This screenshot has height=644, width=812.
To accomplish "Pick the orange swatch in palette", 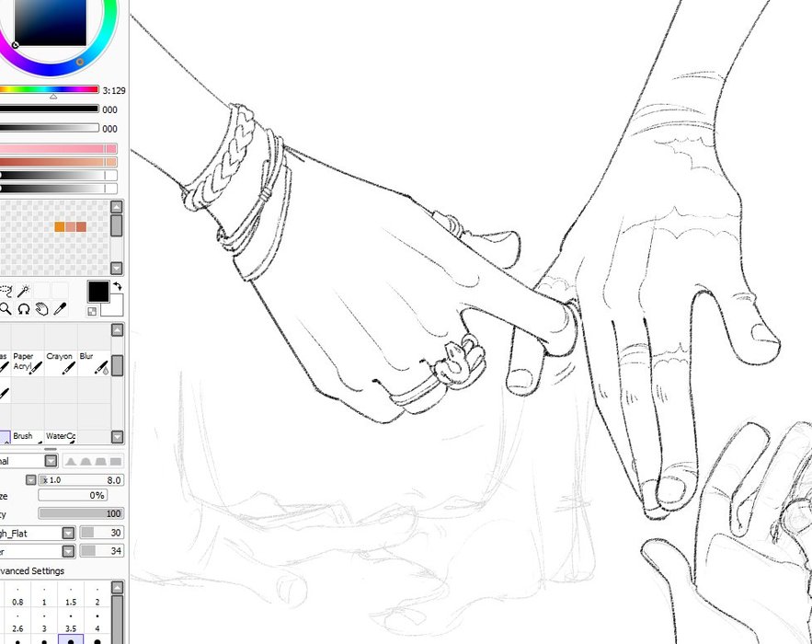I will click(x=60, y=227).
